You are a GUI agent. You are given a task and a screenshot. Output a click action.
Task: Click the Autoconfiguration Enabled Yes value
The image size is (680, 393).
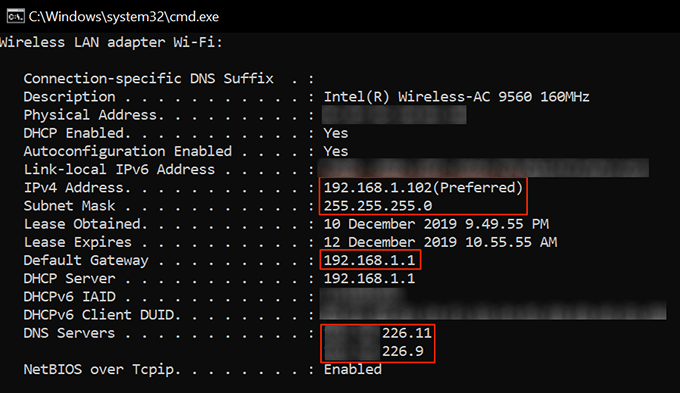336,151
